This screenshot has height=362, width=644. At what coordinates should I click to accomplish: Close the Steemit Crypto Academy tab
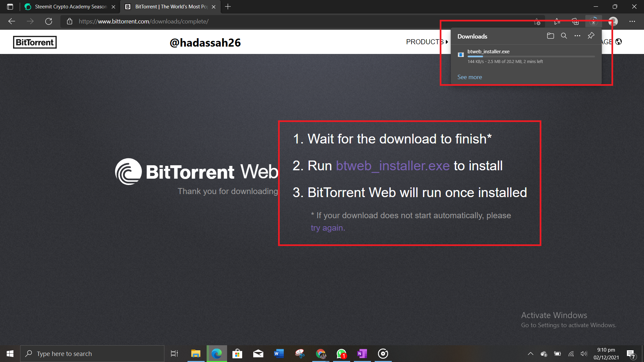[x=113, y=7]
